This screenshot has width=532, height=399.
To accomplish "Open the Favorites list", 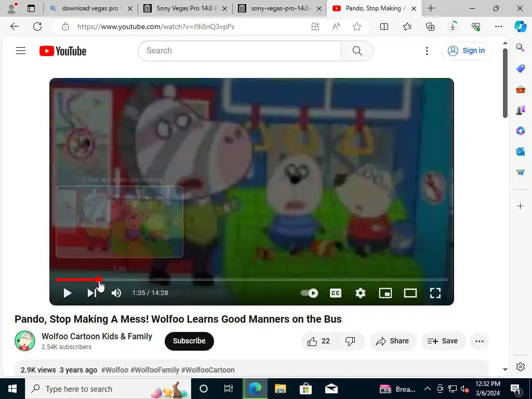I will click(x=407, y=26).
